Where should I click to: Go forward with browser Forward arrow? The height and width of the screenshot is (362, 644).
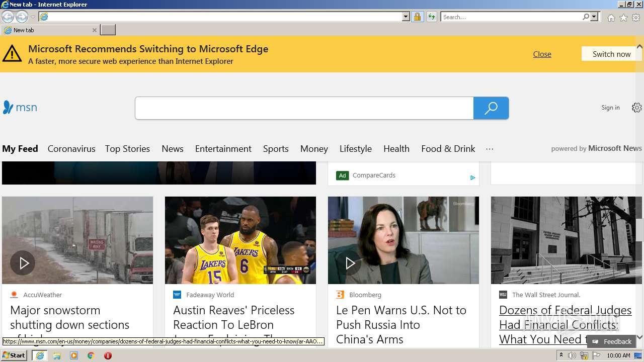(22, 17)
